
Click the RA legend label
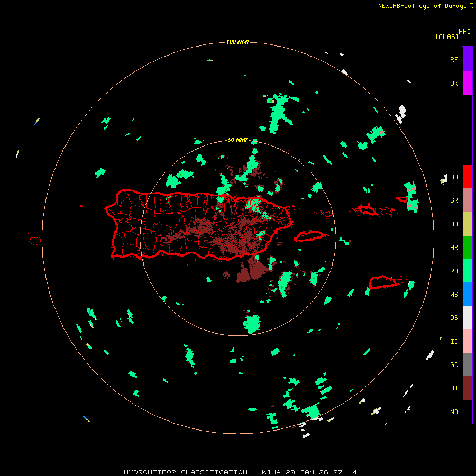[x=454, y=271]
